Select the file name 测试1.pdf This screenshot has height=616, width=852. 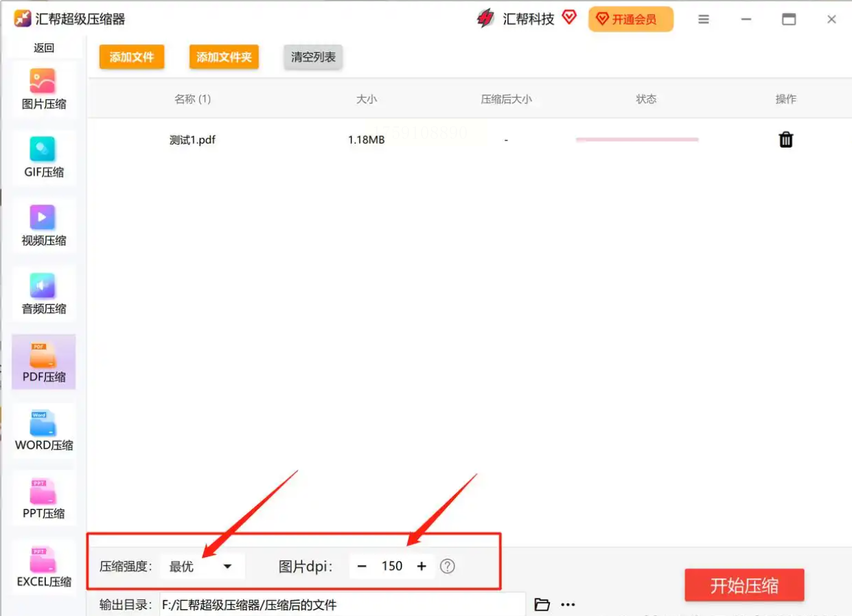point(193,140)
